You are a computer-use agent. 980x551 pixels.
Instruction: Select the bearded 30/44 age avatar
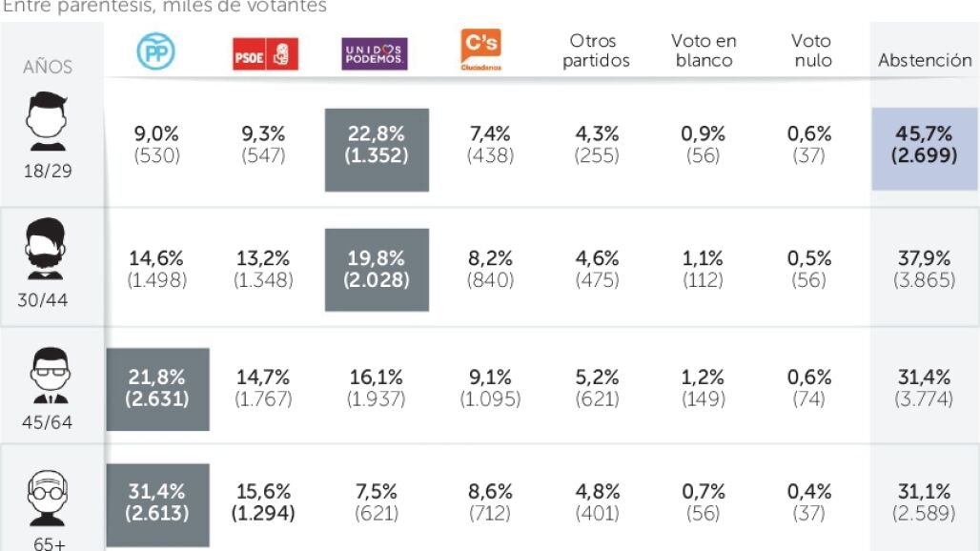coord(45,249)
